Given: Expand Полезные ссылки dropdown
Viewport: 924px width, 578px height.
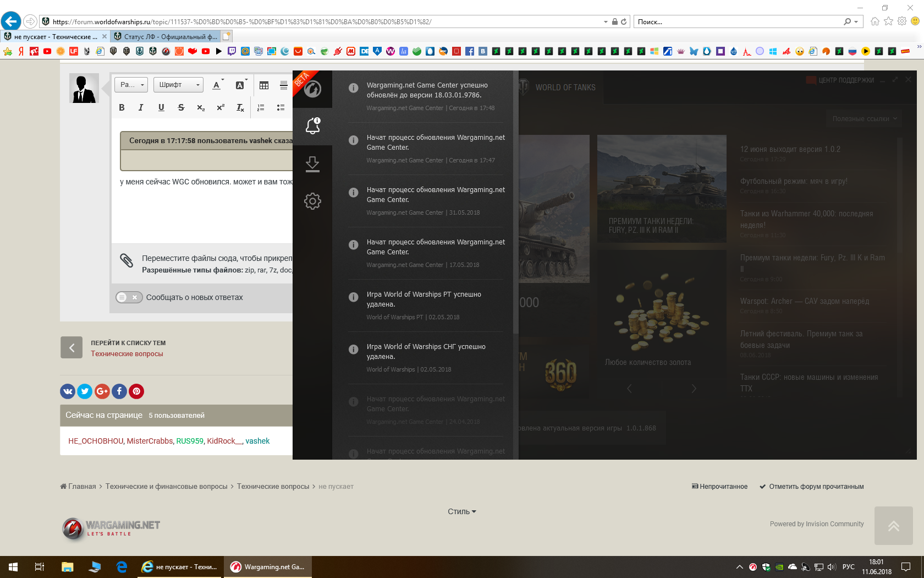Looking at the screenshot, I should (x=864, y=119).
